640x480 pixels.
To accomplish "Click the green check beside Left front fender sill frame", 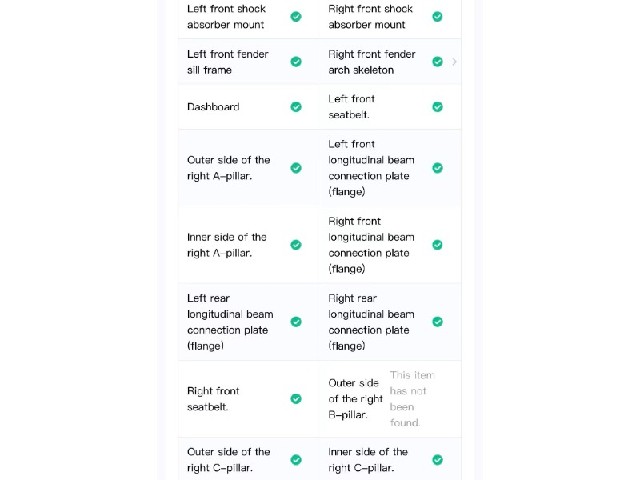I will 296,62.
